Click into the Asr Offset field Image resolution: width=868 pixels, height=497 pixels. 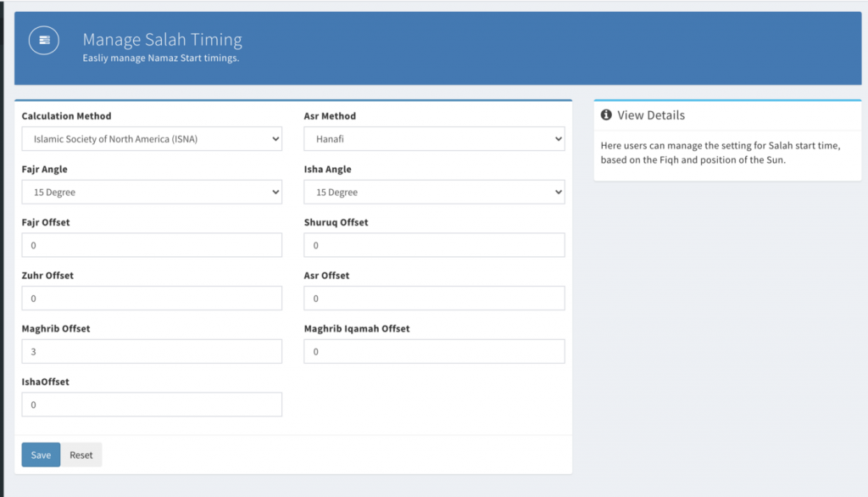click(x=434, y=299)
